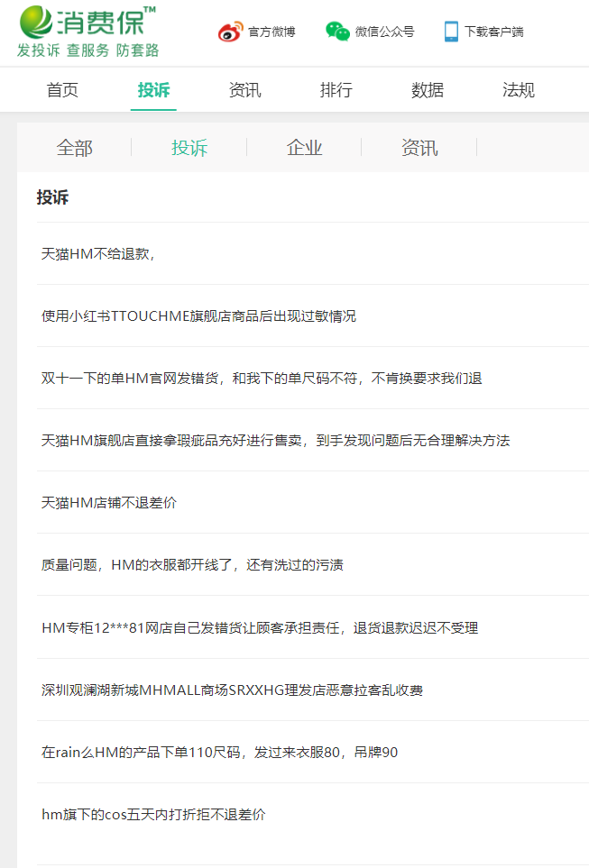Open complaint 质量问题，HM的衣服都开线了
589x868 pixels.
coord(192,564)
